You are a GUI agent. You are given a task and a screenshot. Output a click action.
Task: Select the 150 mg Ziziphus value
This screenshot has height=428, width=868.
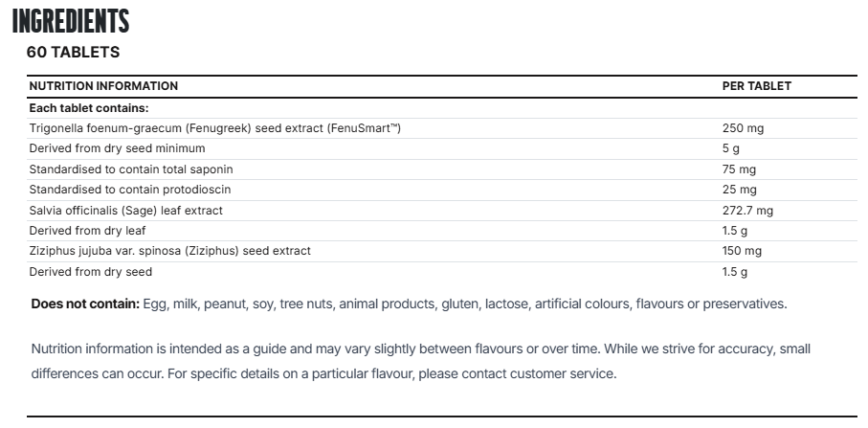click(742, 251)
